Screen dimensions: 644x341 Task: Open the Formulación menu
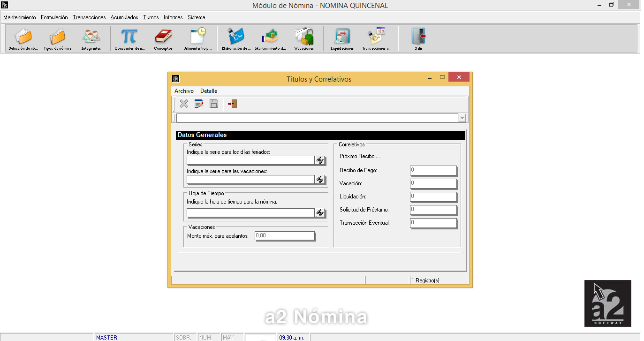click(x=54, y=17)
